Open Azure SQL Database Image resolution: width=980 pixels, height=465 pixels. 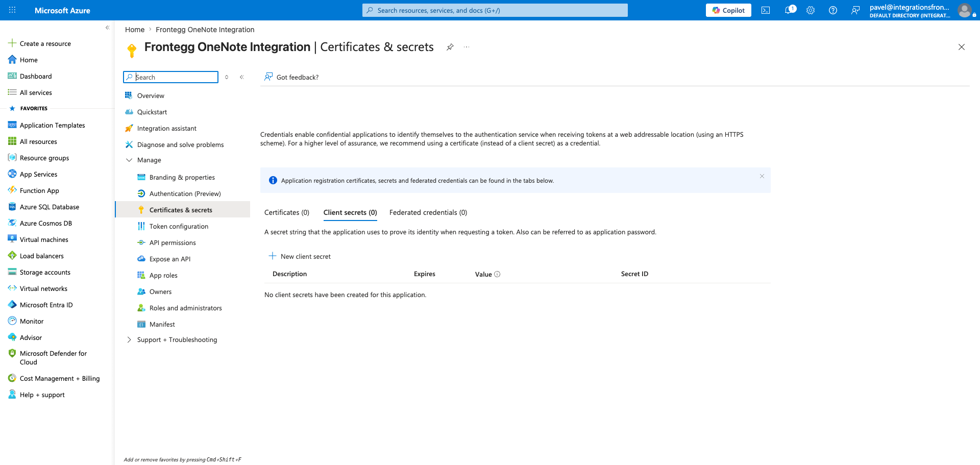pos(50,207)
